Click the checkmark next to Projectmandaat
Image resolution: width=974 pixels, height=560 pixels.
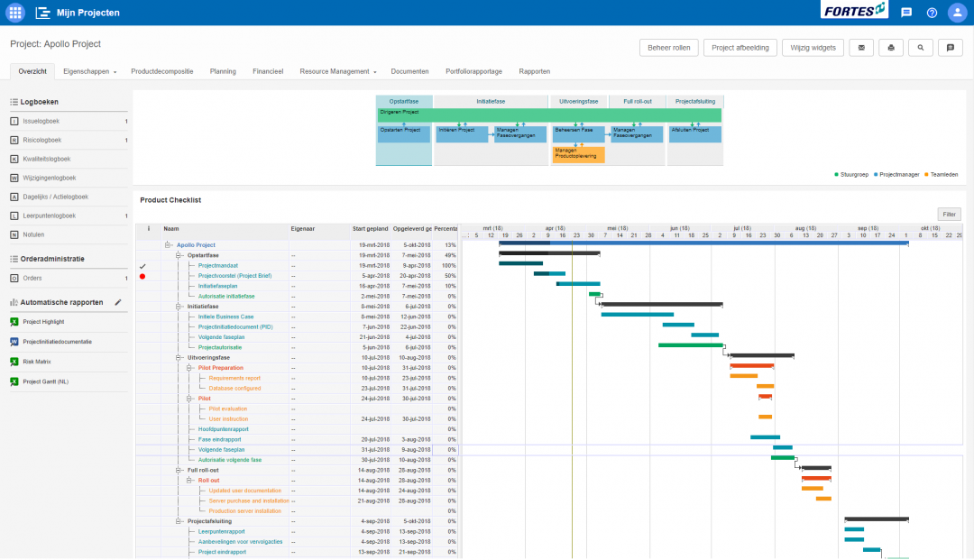click(x=142, y=266)
